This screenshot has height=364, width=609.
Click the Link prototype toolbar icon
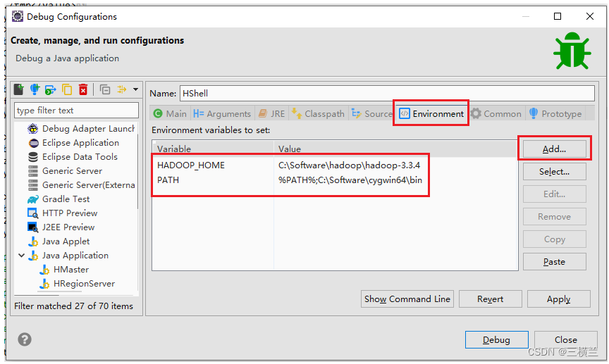coord(122,89)
